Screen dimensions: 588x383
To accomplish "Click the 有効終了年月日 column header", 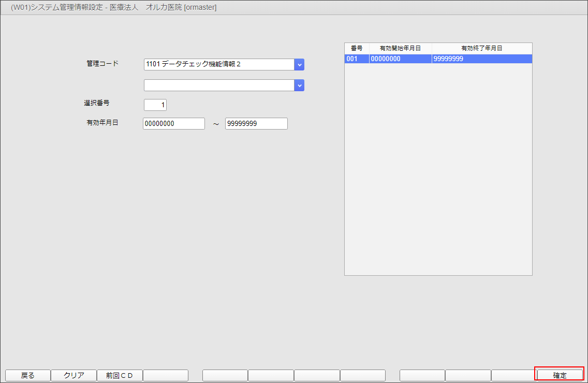I will 481,48.
